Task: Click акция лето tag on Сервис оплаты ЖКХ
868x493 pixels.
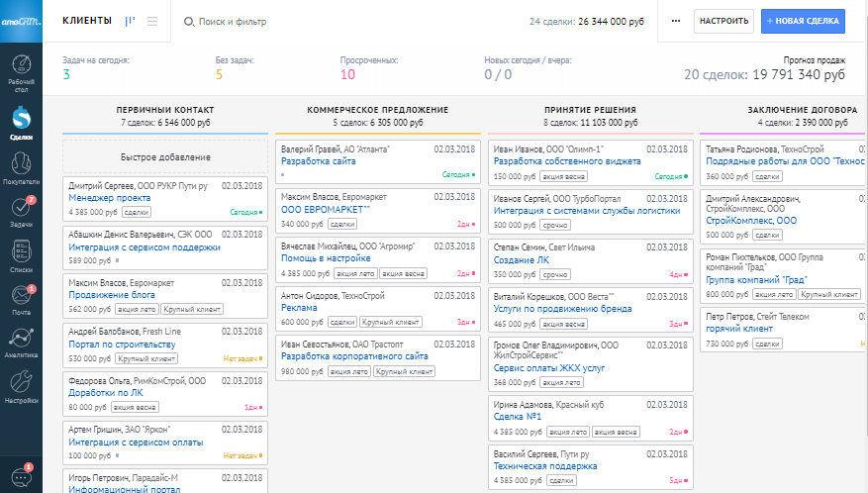Action: tap(561, 383)
